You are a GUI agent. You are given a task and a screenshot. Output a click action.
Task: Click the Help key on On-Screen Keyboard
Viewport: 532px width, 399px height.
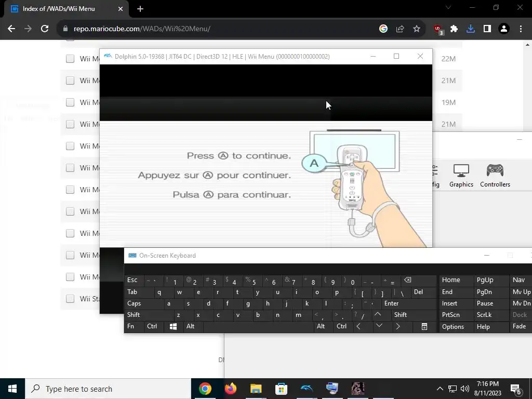coord(490,326)
